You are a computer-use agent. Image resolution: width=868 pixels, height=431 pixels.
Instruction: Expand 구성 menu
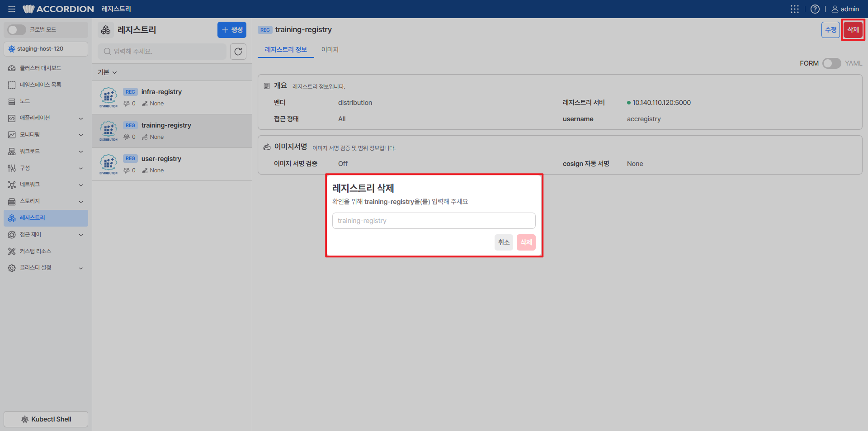(x=46, y=168)
